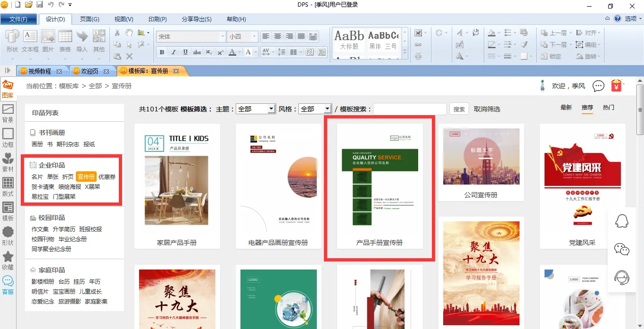Click the 取消筛选 clear filter link
This screenshot has height=329, width=644.
click(487, 109)
